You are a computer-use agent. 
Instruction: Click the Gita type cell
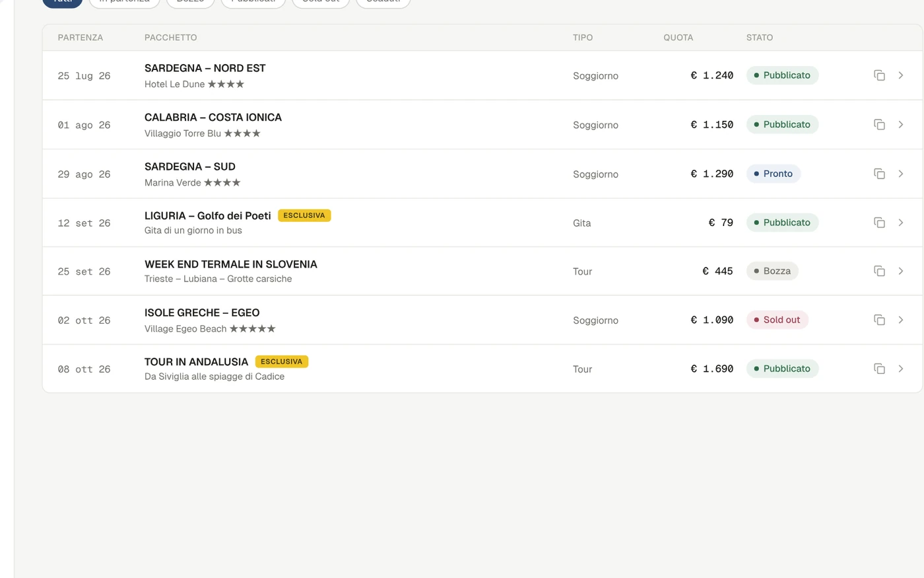(582, 223)
